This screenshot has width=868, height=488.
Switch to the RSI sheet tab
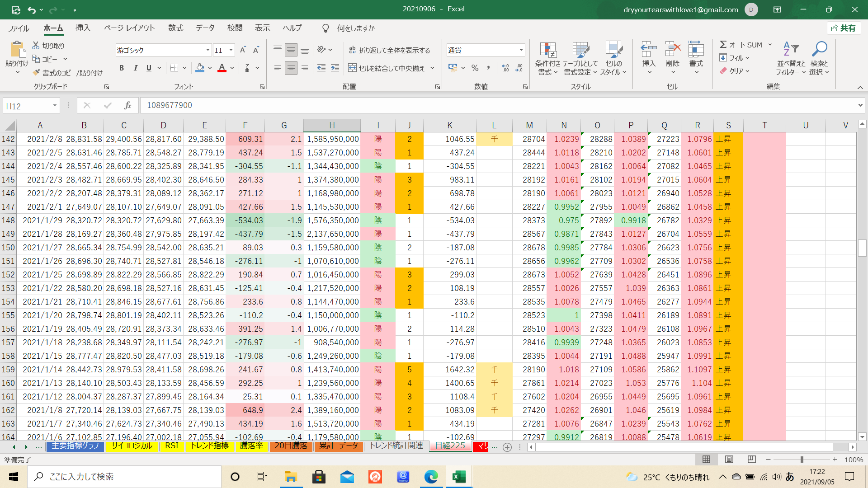point(172,446)
